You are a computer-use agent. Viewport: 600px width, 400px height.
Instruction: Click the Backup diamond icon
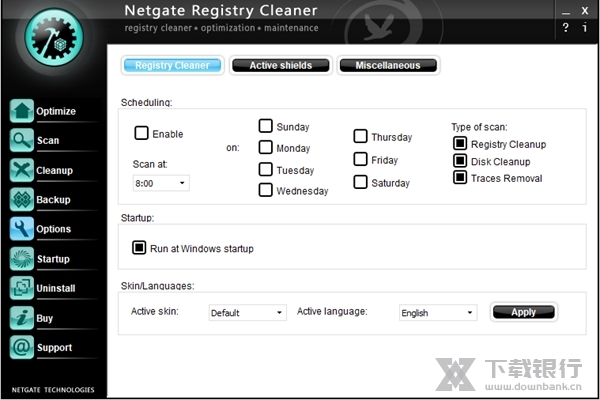click(x=21, y=199)
